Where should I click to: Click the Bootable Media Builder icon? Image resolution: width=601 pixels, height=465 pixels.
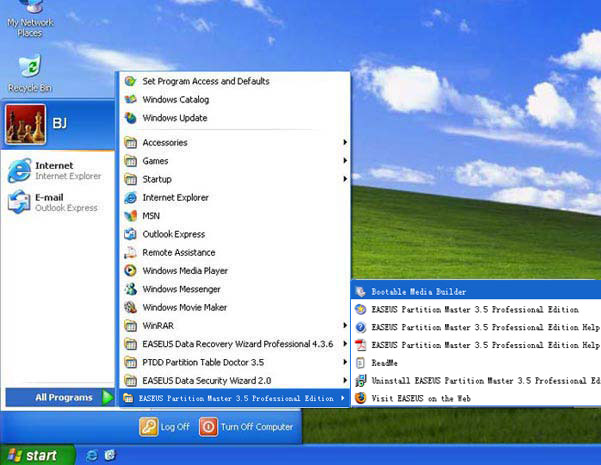(x=360, y=292)
